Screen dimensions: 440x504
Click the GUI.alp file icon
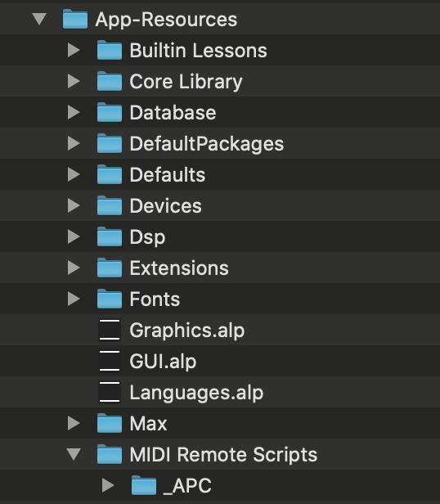110,361
